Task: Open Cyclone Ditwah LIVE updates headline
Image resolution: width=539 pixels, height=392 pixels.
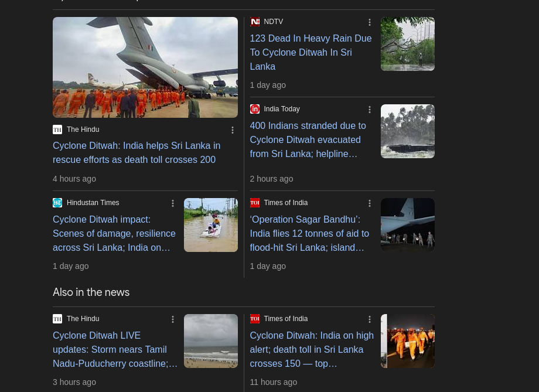Action: [114, 349]
